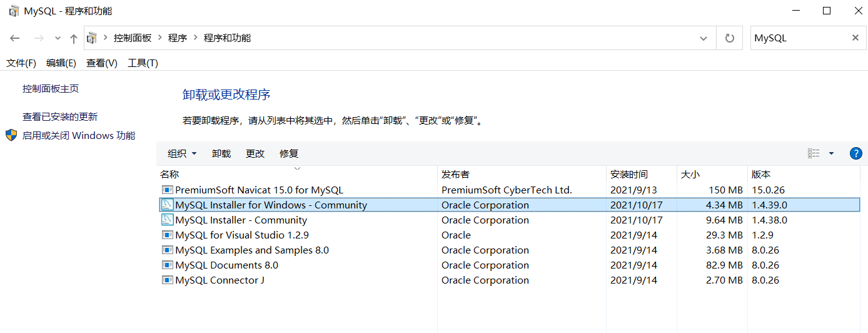Select MySQL Connector J entry
Viewport: 868px width, 333px height.
coord(220,280)
